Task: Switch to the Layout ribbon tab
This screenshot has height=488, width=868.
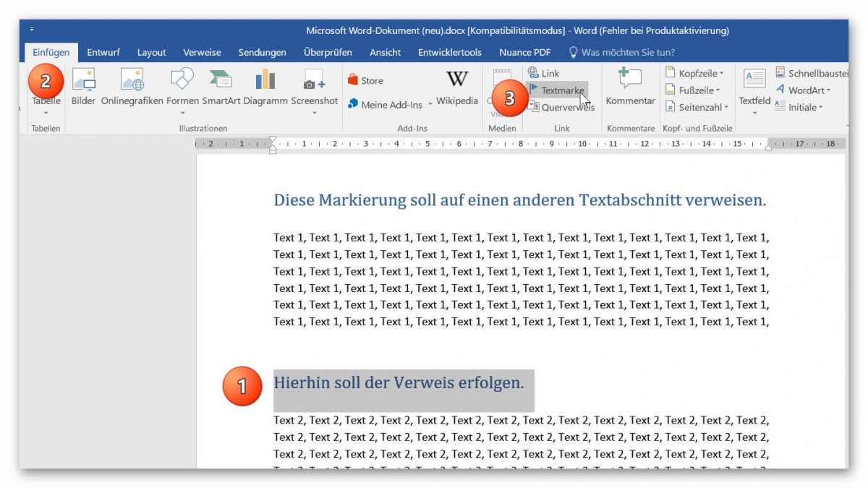Action: coord(151,52)
